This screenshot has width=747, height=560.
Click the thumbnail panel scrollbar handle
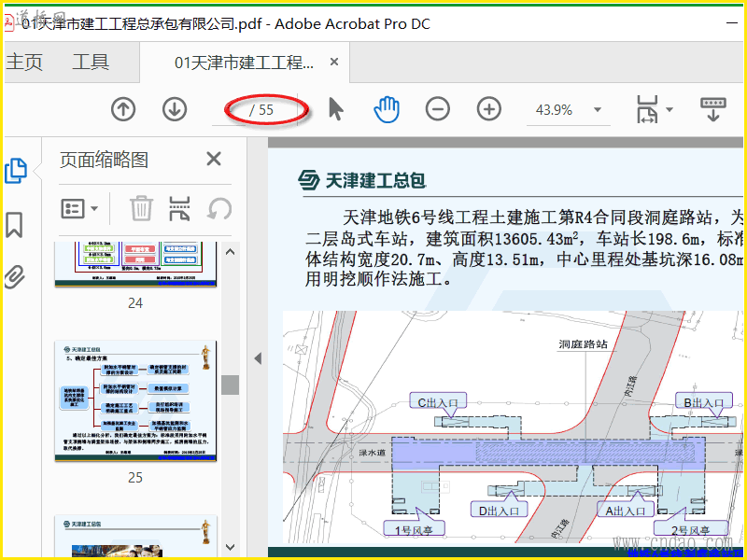(230, 385)
